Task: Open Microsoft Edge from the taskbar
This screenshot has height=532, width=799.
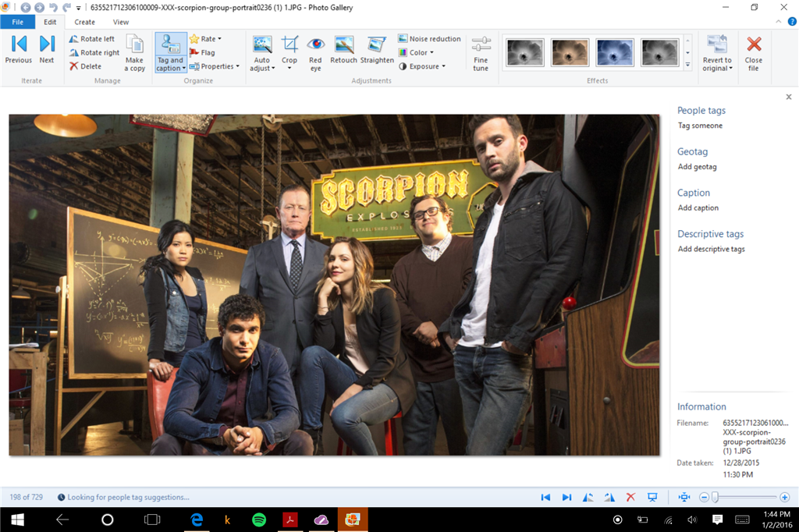Action: tap(197, 520)
